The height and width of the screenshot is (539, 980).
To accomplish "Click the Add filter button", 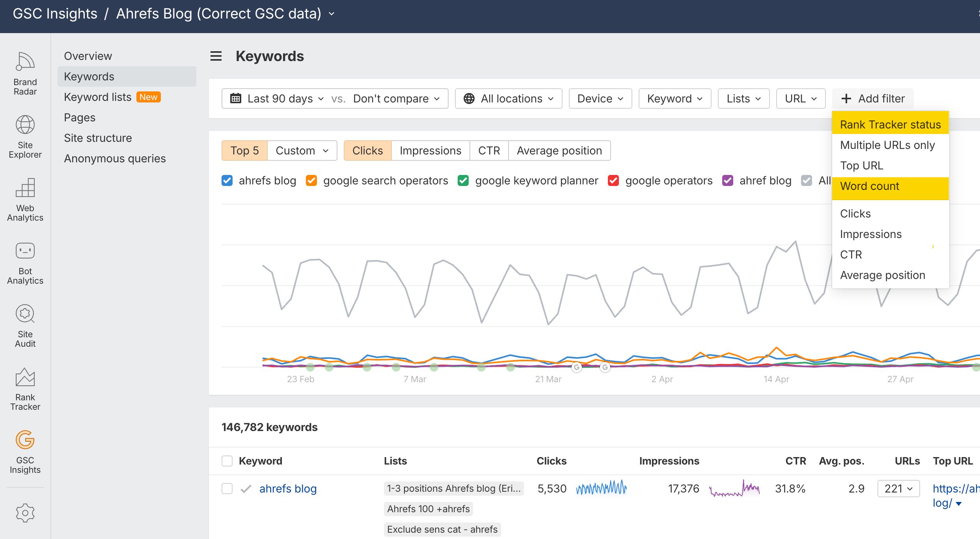I will pyautogui.click(x=873, y=99).
